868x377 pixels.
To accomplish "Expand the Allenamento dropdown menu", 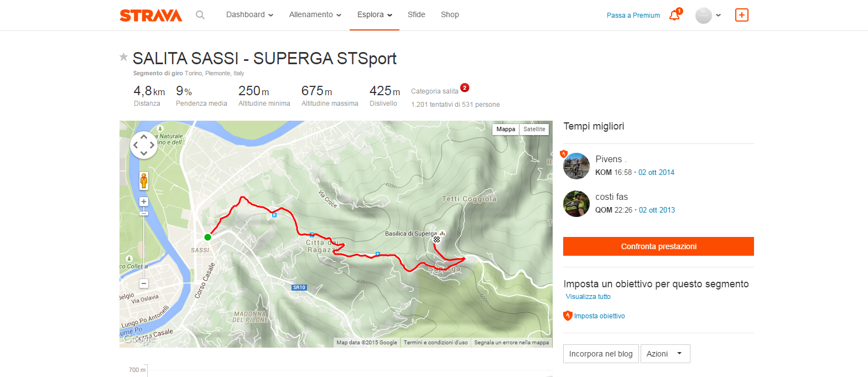I will pyautogui.click(x=315, y=15).
